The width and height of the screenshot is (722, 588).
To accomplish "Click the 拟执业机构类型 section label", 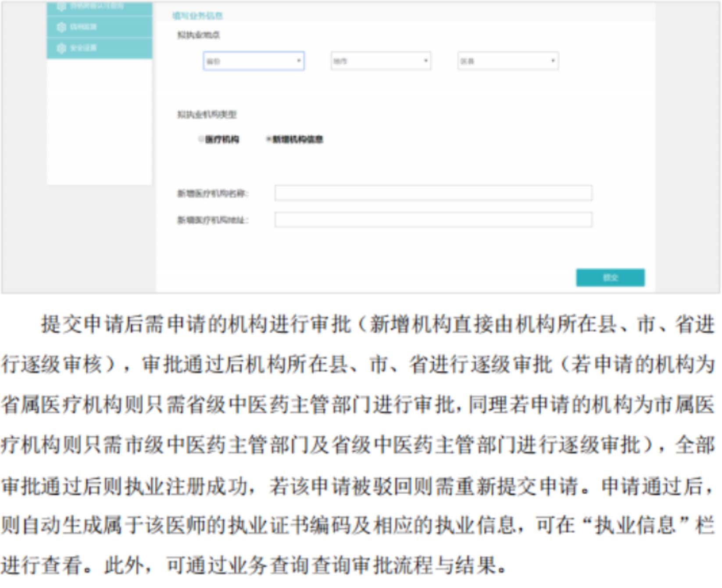I will (x=207, y=115).
